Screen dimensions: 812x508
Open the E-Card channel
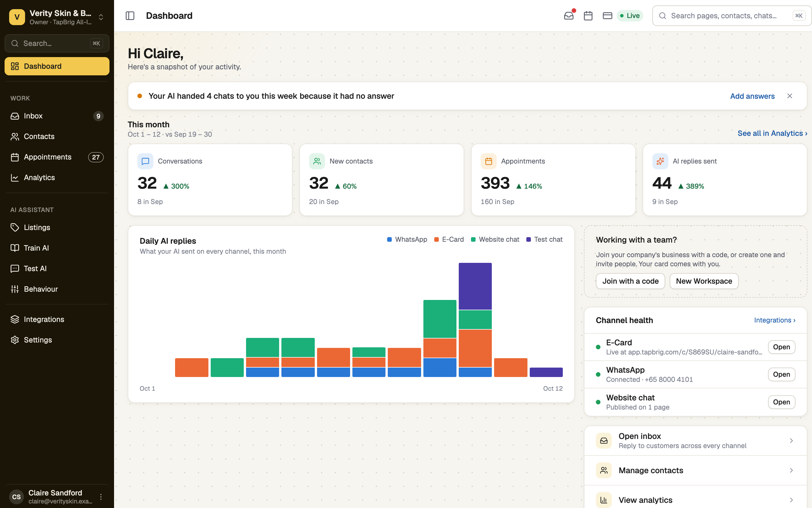(781, 347)
